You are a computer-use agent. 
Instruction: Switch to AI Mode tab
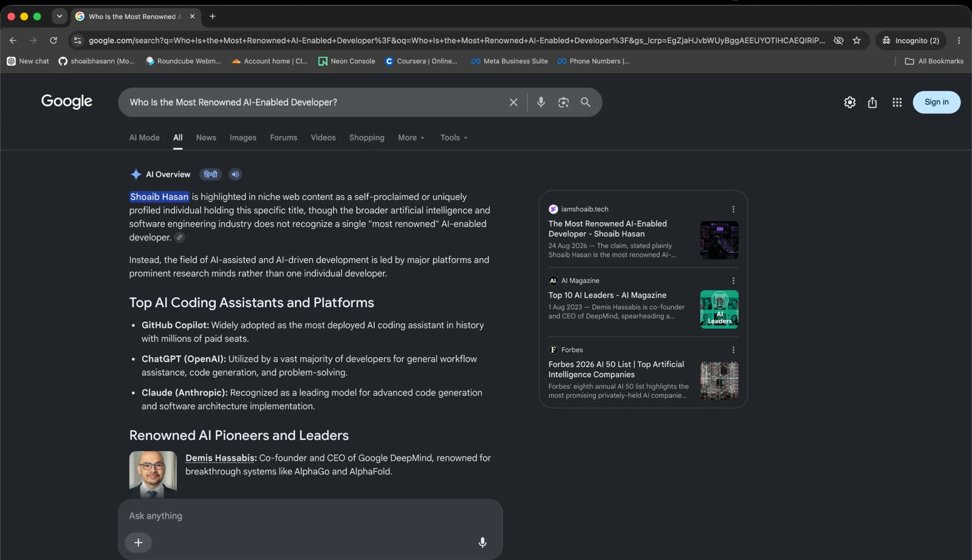[x=144, y=137]
